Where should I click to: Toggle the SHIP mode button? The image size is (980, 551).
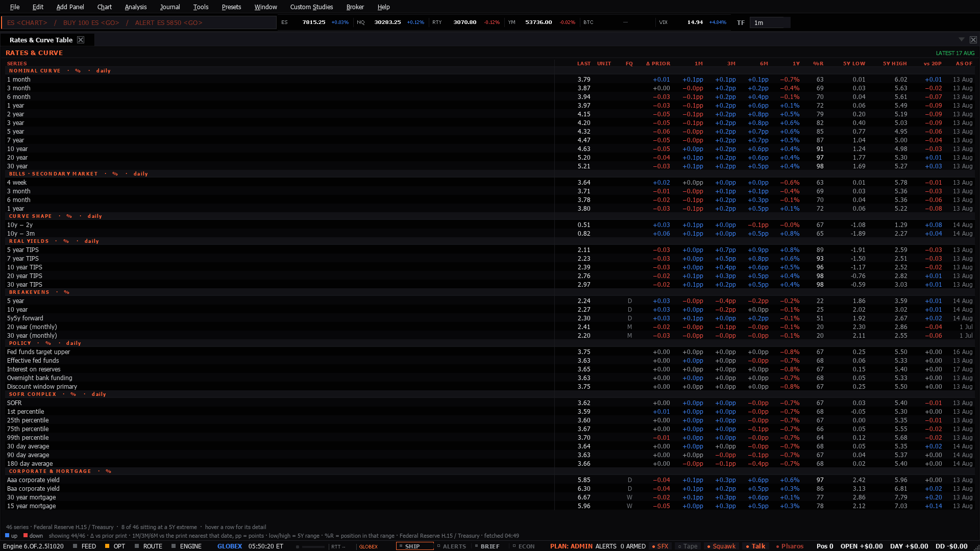click(414, 546)
